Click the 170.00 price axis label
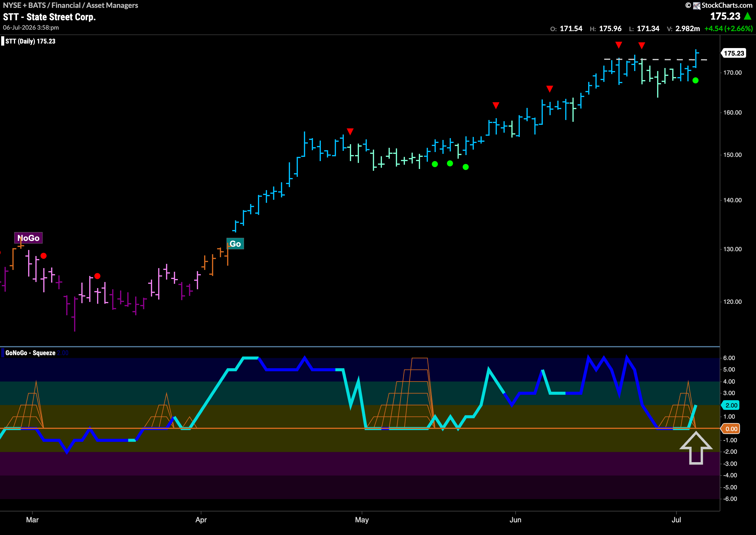 tap(732, 73)
